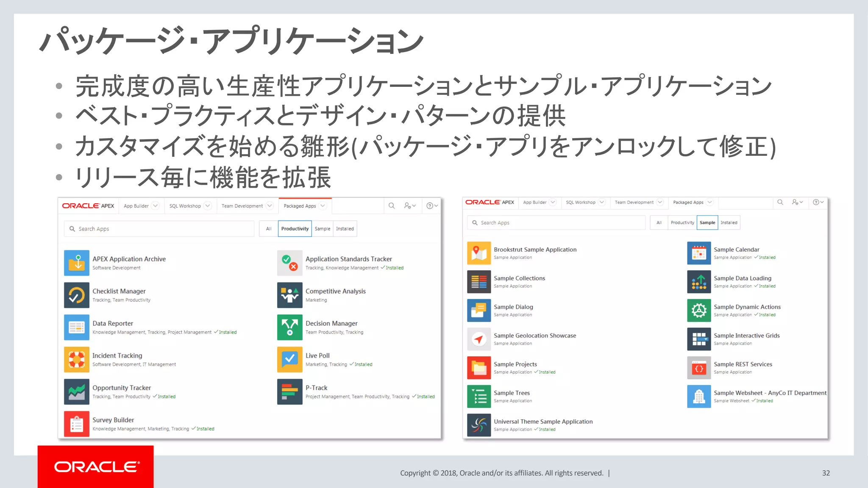Open the Sample Dynamic Actions gear icon
The image size is (868, 488).
coord(699,311)
